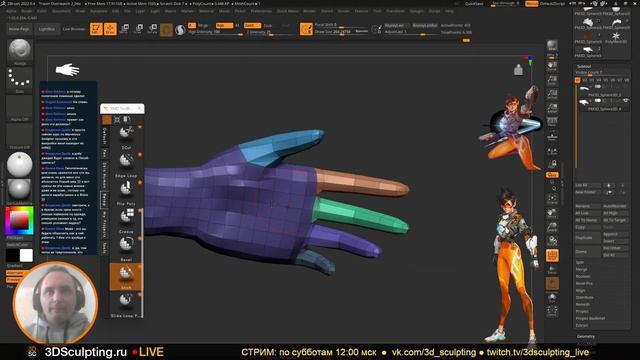The height and width of the screenshot is (360, 640).
Task: Toggle the Rgb channel button
Action: pyautogui.click(x=224, y=25)
